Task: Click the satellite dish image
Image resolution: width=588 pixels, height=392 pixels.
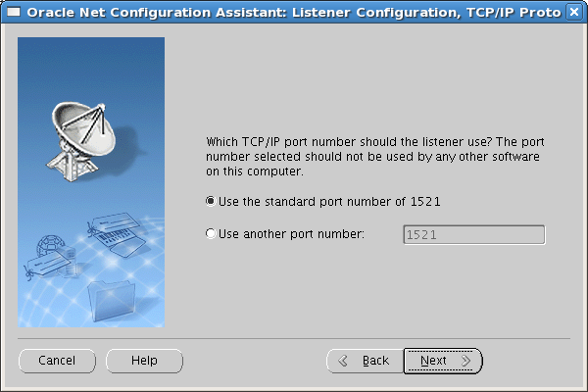Action: [80, 142]
